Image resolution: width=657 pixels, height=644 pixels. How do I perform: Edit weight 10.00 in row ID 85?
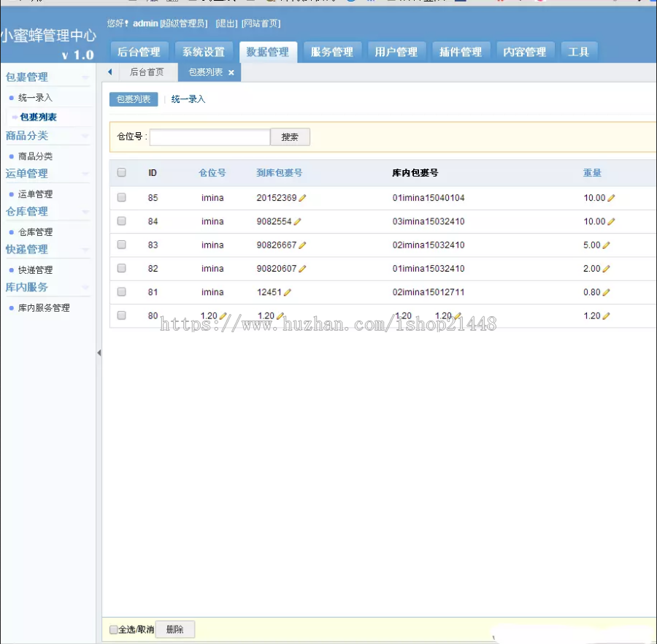pos(612,198)
